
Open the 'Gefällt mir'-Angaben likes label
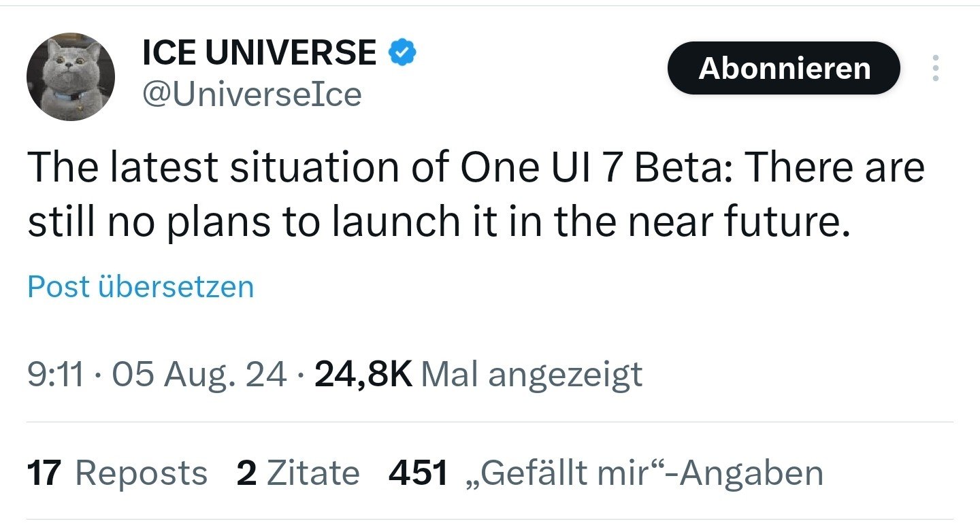[x=643, y=473]
